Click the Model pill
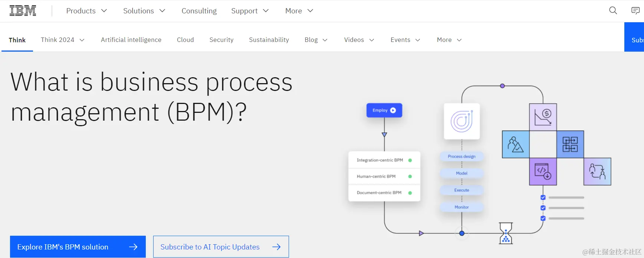 tap(462, 173)
